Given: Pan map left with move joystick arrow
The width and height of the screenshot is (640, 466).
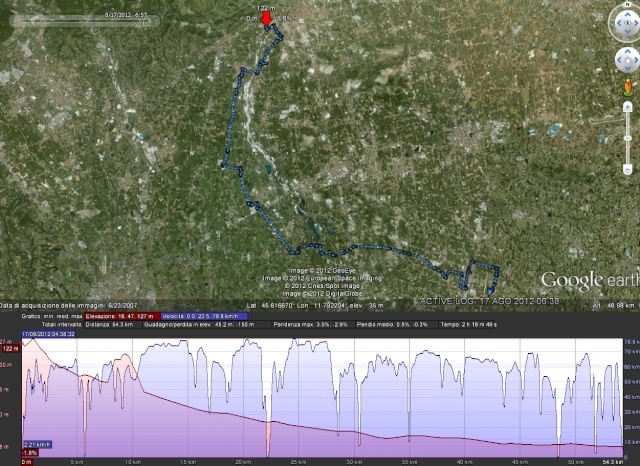Looking at the screenshot, I should click(x=619, y=60).
